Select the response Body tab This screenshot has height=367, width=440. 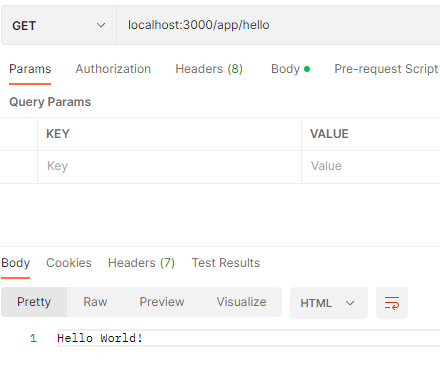tap(15, 263)
